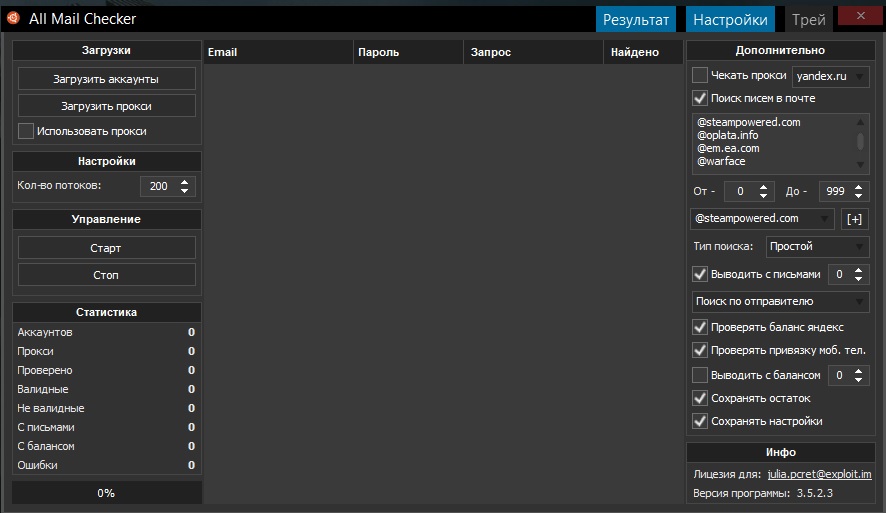Open the @steampowered.com combo box
This screenshot has width=886, height=513.
(x=762, y=219)
